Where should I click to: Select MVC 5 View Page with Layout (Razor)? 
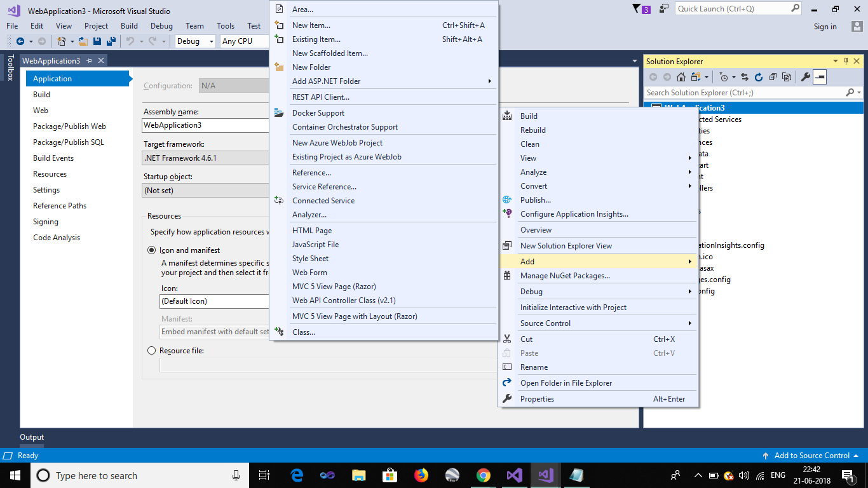click(x=384, y=316)
